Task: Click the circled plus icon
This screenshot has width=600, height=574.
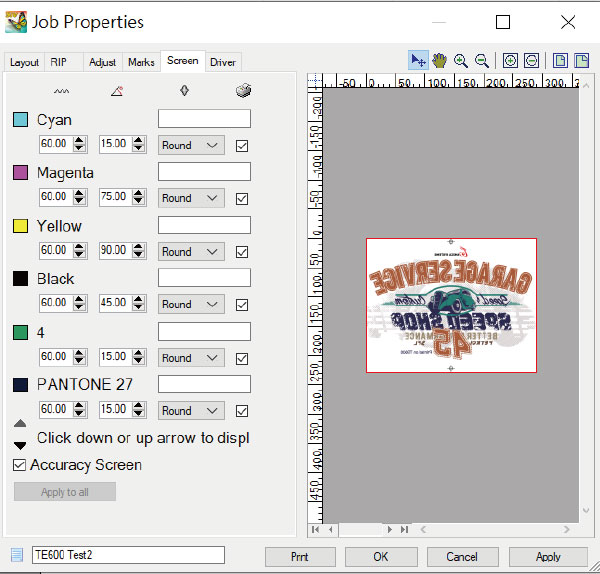Action: pos(510,60)
